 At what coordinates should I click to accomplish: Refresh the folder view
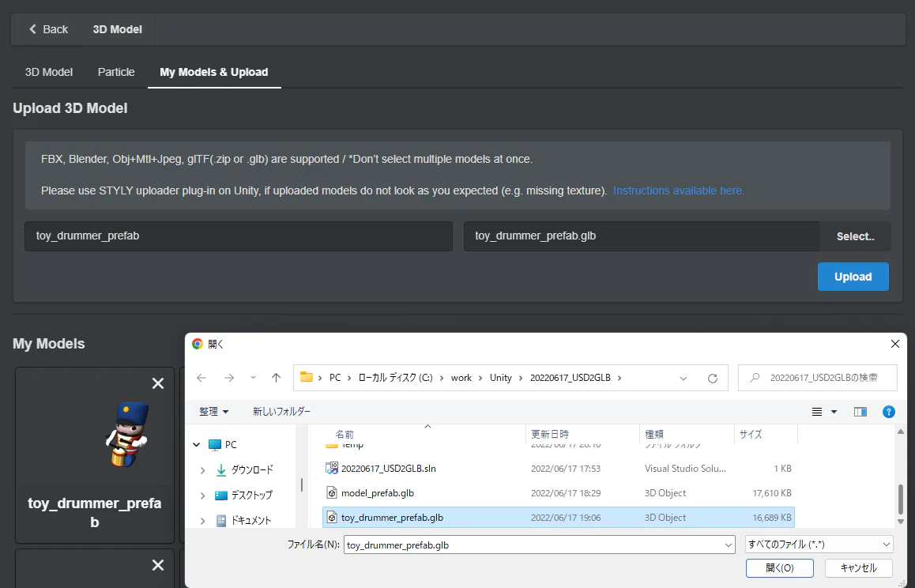point(713,379)
